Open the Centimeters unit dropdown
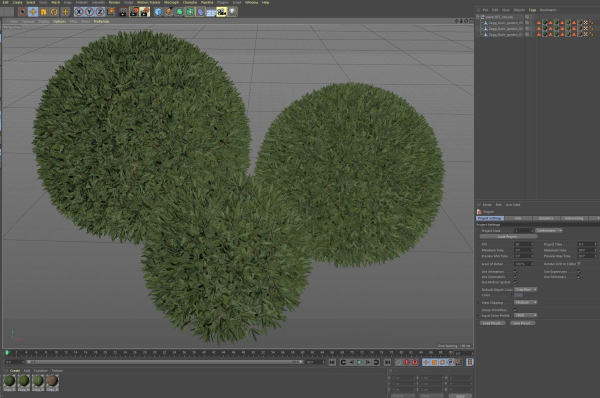600x398 pixels. point(549,230)
